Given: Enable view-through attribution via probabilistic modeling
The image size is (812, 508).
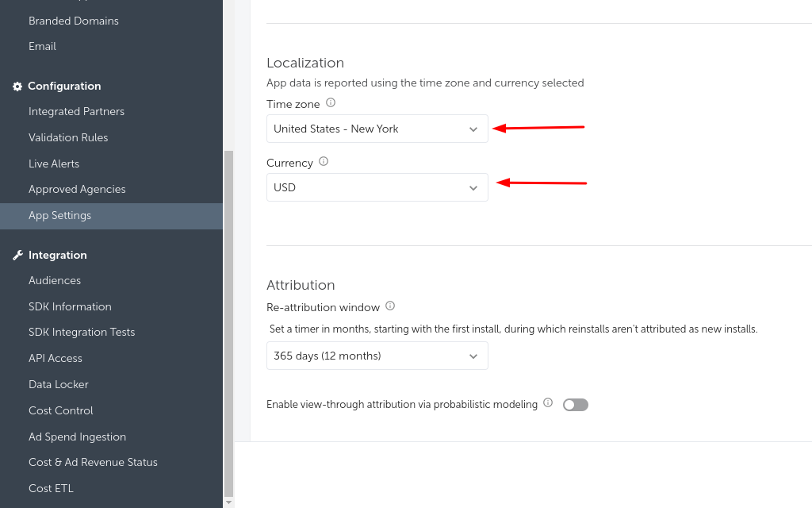Looking at the screenshot, I should [x=575, y=404].
